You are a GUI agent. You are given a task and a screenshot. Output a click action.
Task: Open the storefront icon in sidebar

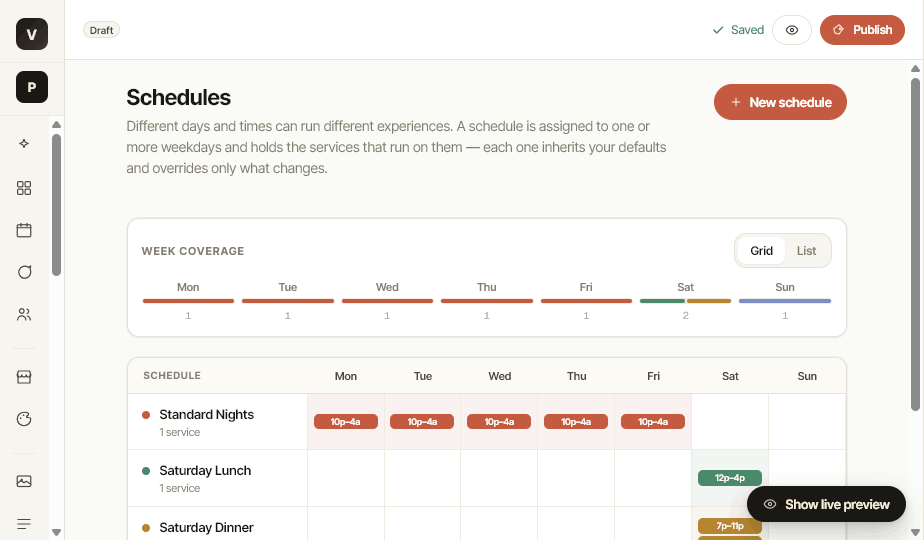24,377
